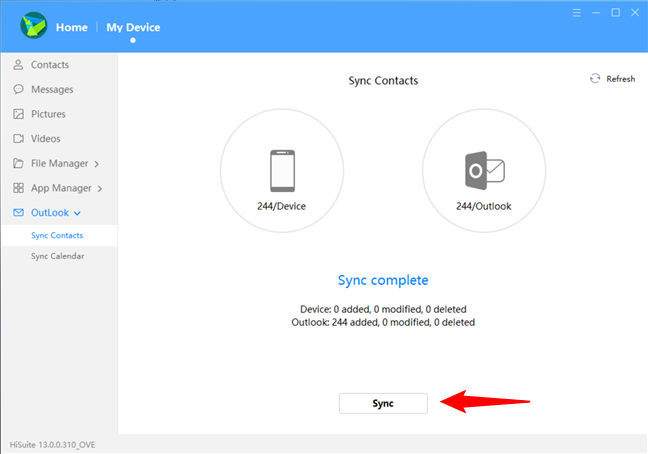The image size is (648, 454).
Task: Open the hamburger menu in title bar
Action: (576, 14)
